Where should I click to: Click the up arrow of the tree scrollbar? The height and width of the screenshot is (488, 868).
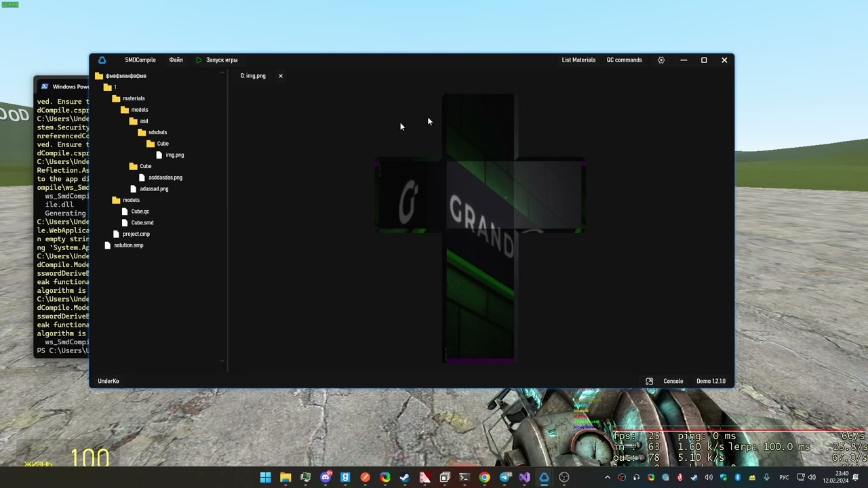[x=222, y=73]
